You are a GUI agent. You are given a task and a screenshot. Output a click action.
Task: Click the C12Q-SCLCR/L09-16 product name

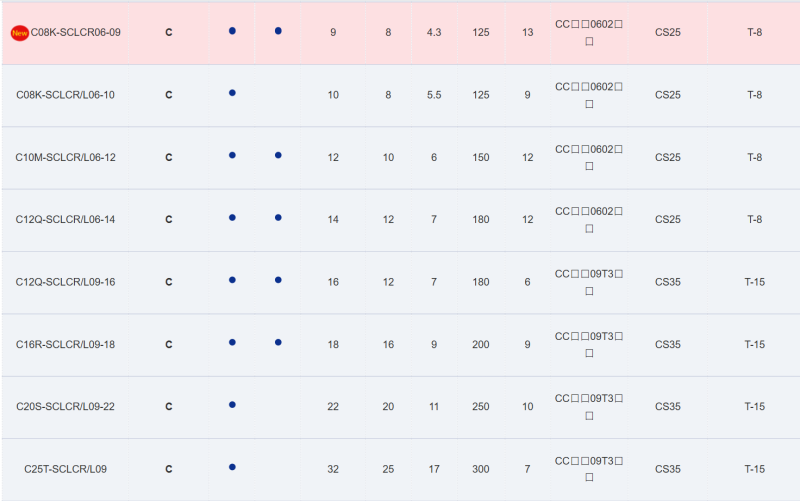tap(65, 282)
